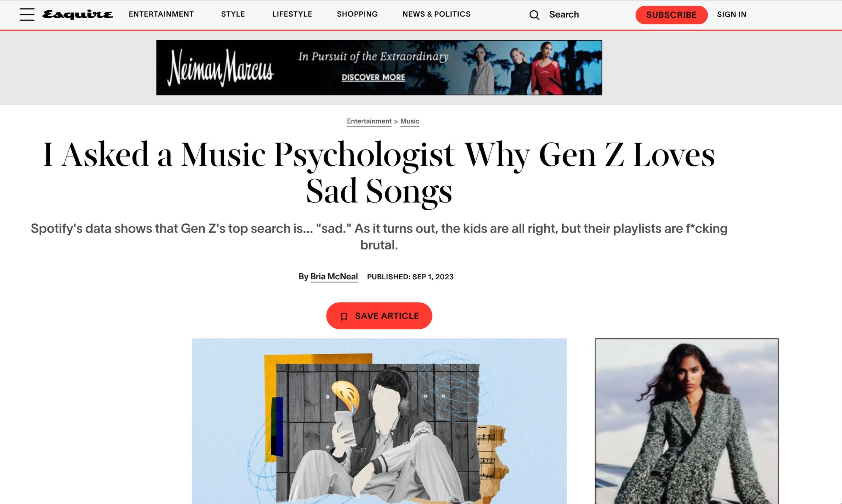Open author Bria McNeal's page
Image resolution: width=842 pixels, height=504 pixels.
coord(334,277)
